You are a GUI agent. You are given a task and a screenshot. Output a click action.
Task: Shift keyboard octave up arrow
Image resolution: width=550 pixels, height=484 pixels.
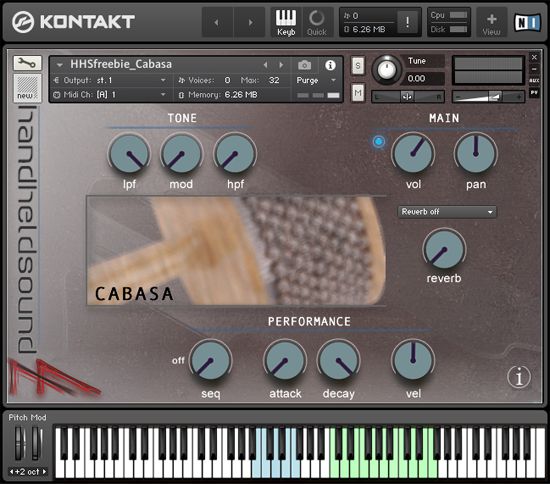(44, 472)
